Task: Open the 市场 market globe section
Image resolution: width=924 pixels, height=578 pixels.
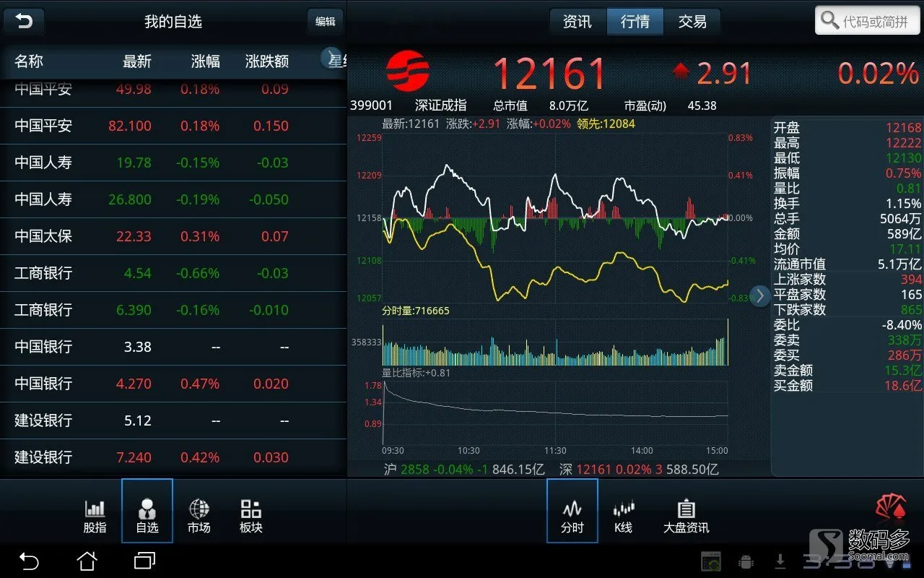Action: pyautogui.click(x=199, y=516)
